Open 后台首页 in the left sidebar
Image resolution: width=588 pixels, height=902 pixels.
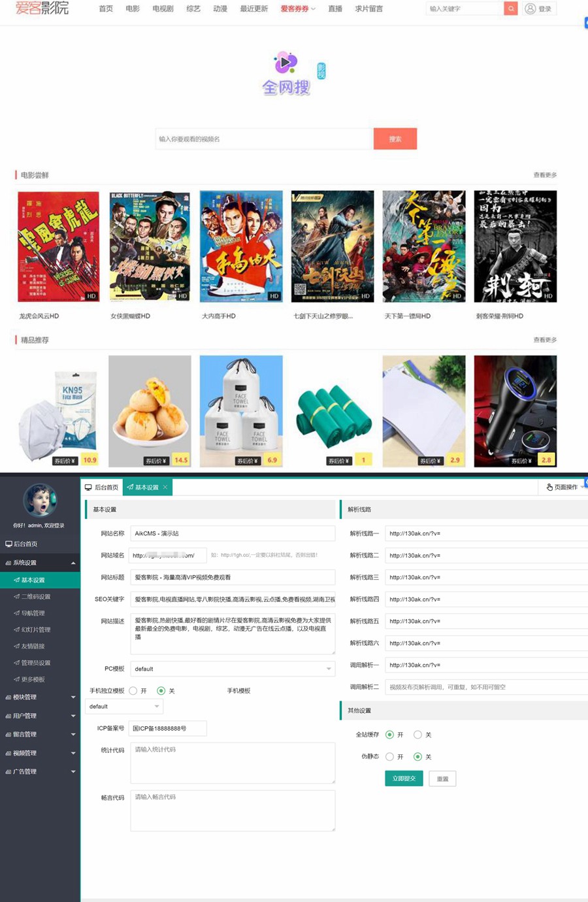(25, 544)
